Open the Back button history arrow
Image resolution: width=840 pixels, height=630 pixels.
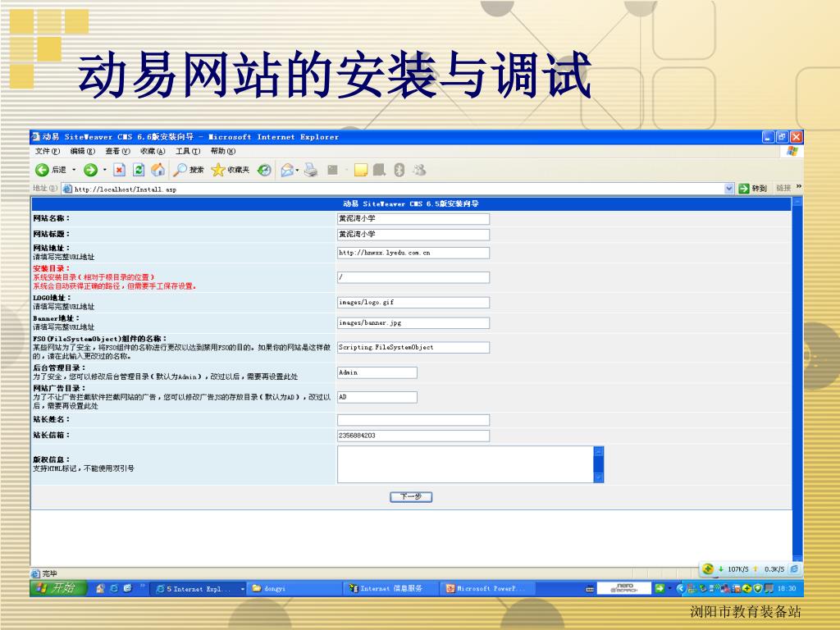(x=74, y=170)
